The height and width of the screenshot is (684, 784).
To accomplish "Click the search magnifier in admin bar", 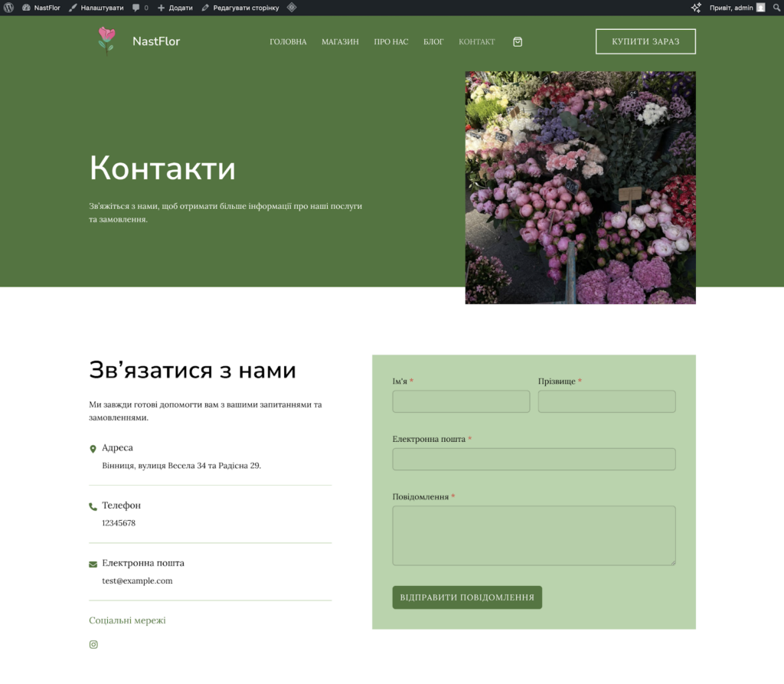I will pos(776,8).
